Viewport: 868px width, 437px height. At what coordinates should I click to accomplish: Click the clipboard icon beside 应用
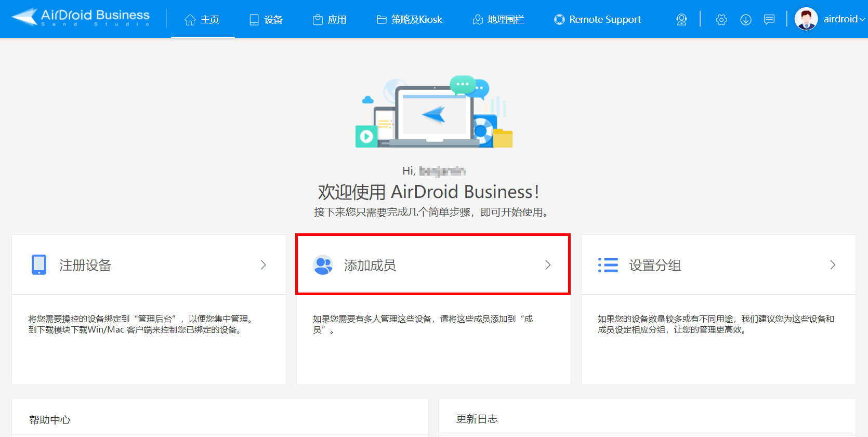(x=318, y=20)
